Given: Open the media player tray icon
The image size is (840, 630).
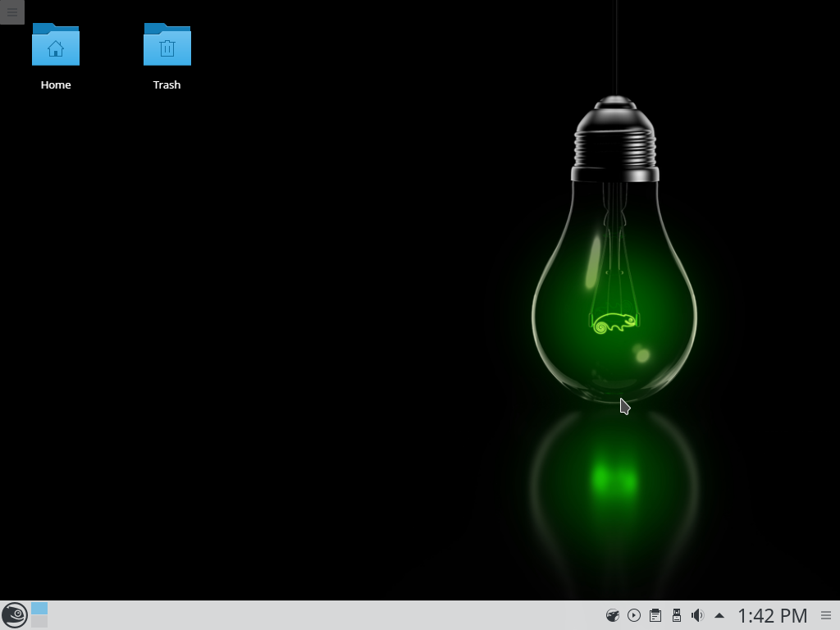Looking at the screenshot, I should pos(633,615).
